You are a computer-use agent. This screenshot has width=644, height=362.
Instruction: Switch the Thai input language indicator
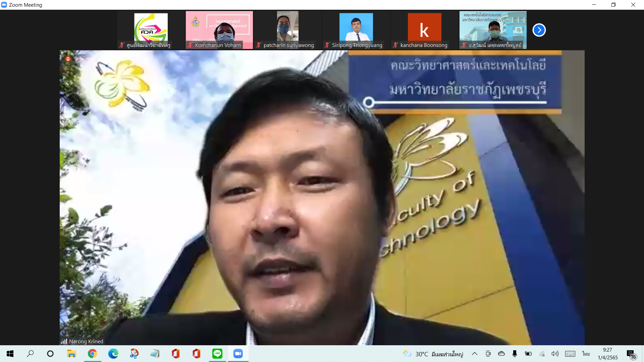[x=586, y=354]
